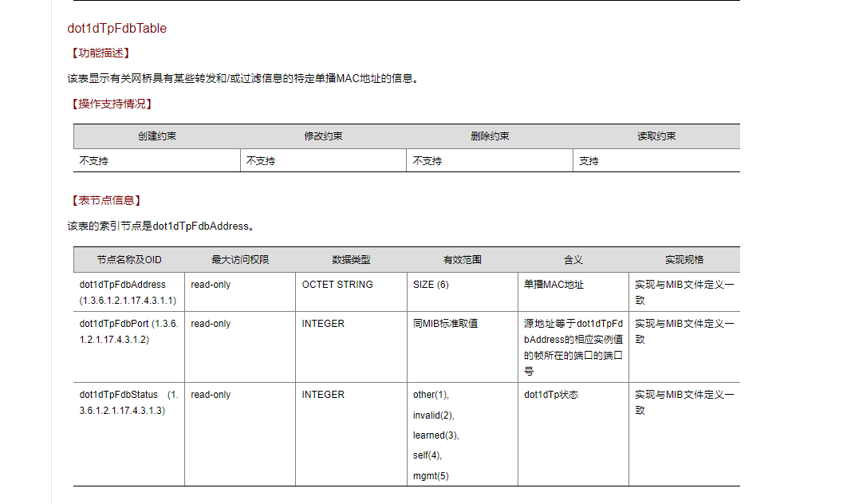Click the 删除约束 column header

coord(490,136)
